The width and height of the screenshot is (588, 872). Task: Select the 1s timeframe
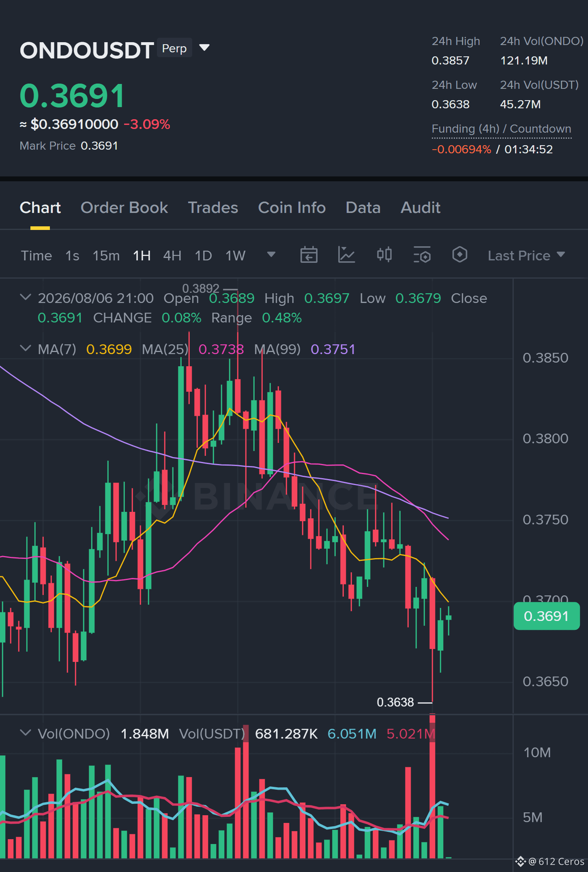click(x=72, y=256)
